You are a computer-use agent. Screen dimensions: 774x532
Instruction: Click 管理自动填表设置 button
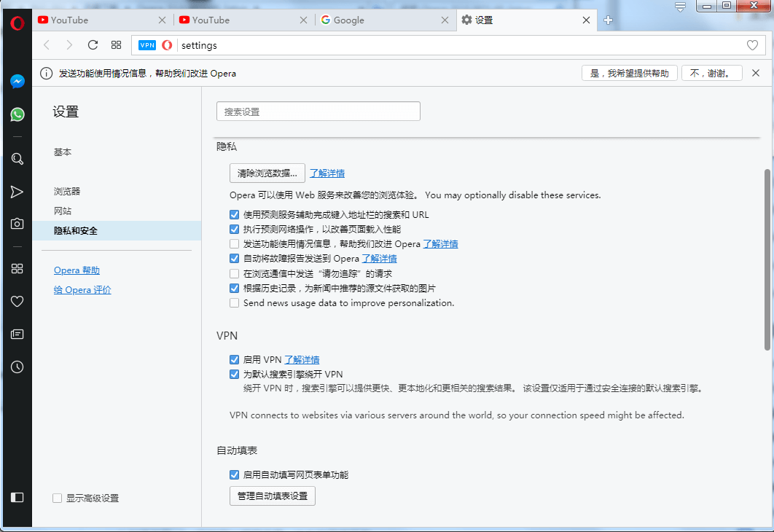(x=273, y=496)
